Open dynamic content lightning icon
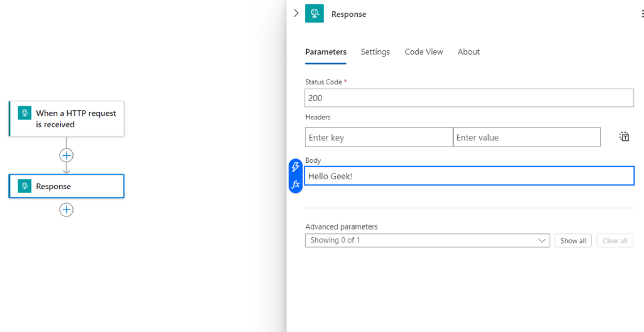Viewport: 644px width, 332px height. tap(296, 167)
